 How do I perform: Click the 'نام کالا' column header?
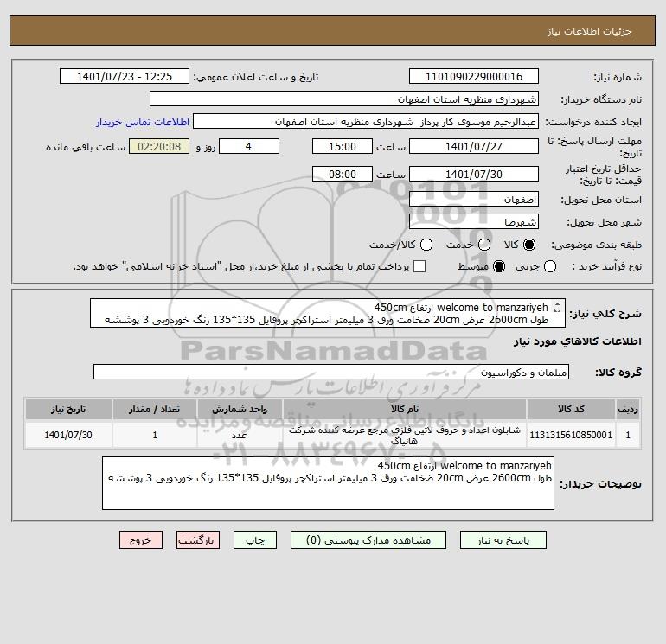click(405, 409)
